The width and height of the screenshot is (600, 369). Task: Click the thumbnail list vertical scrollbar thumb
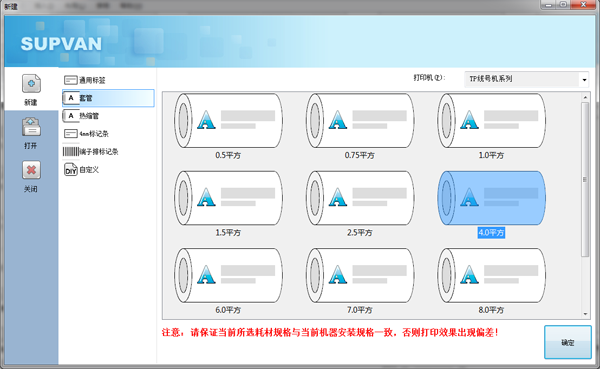click(585, 180)
